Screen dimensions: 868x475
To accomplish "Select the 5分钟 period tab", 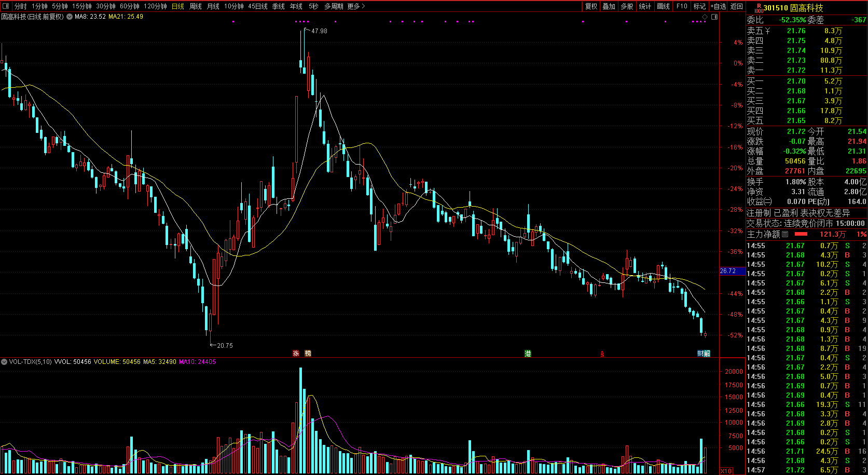I will (x=60, y=6).
